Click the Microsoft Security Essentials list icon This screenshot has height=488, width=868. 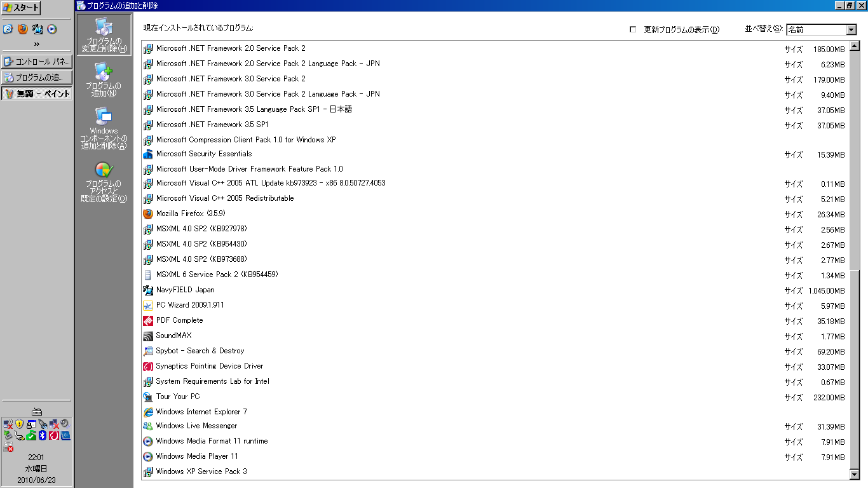click(x=148, y=154)
